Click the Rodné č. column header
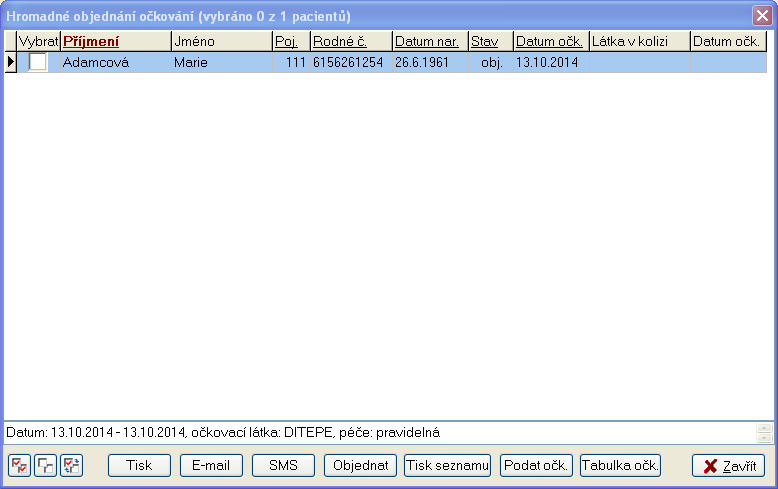 tap(350, 41)
